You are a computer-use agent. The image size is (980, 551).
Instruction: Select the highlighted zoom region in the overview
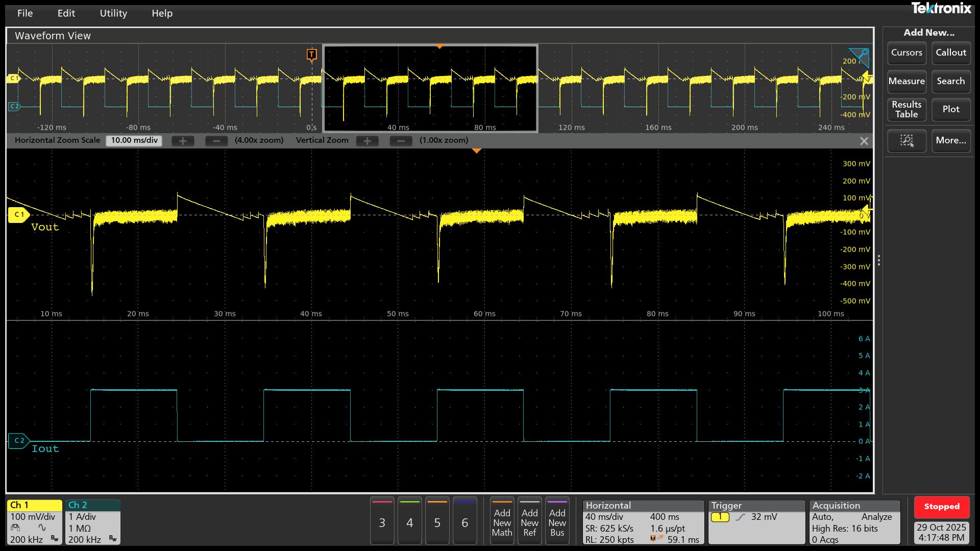(x=430, y=88)
